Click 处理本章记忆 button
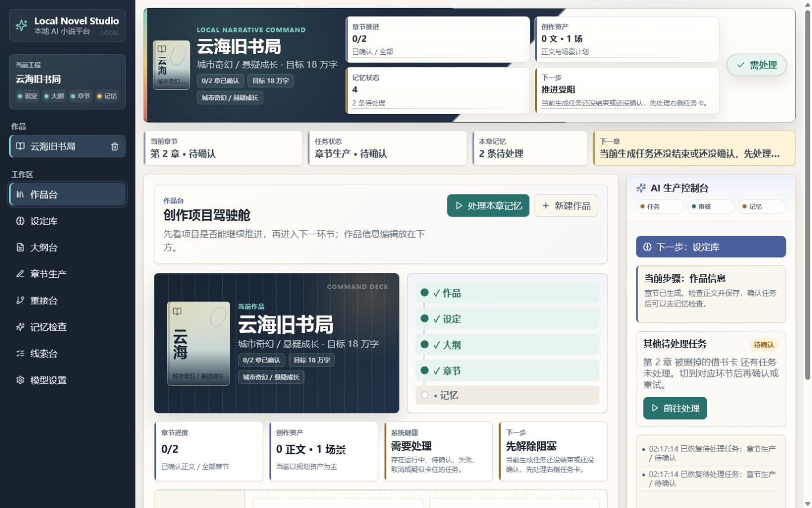 coord(488,206)
